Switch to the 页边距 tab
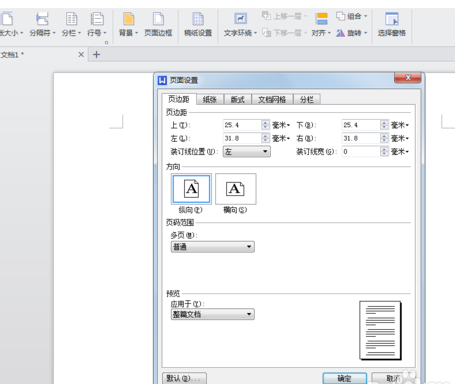The image size is (455, 384). 179,99
